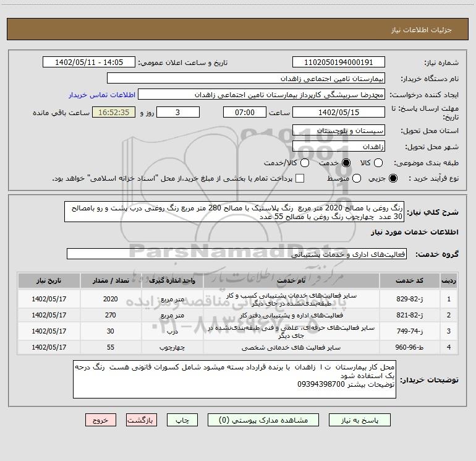
Task: Click the بازگشت back button
Action: 142,420
